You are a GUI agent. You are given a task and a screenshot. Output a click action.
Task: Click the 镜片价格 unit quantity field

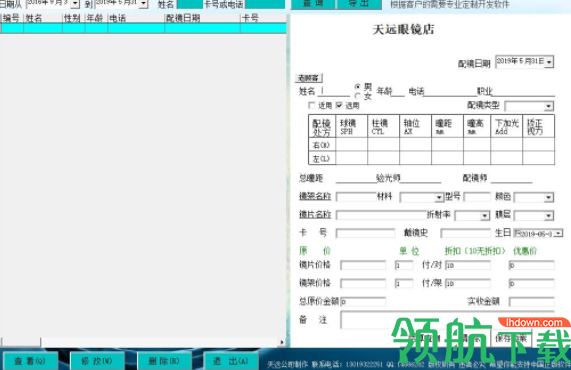click(x=404, y=265)
